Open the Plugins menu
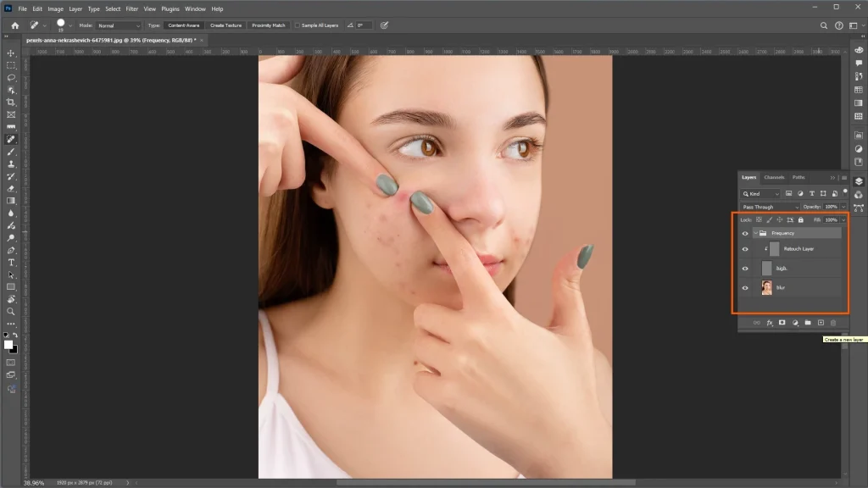This screenshot has width=868, height=488. 170,8
